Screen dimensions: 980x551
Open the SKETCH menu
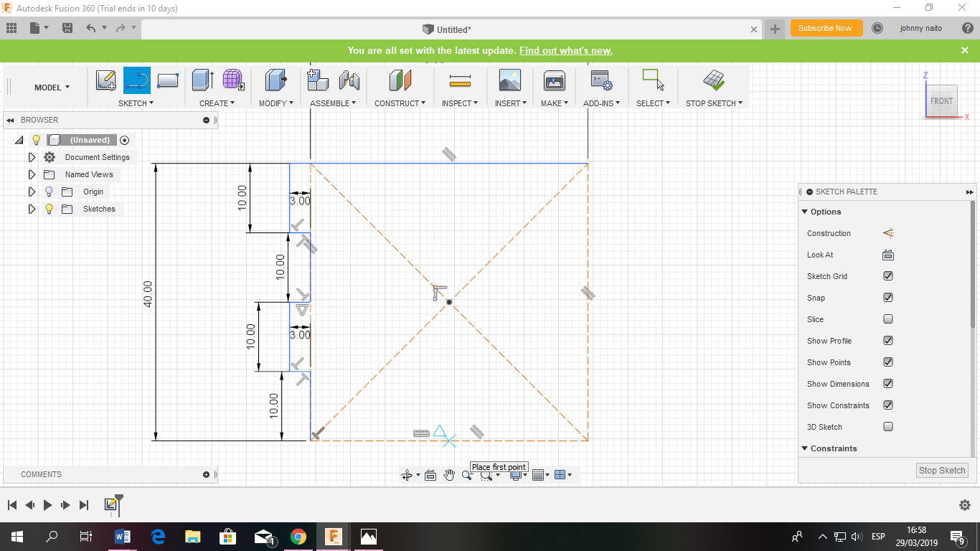point(136,103)
